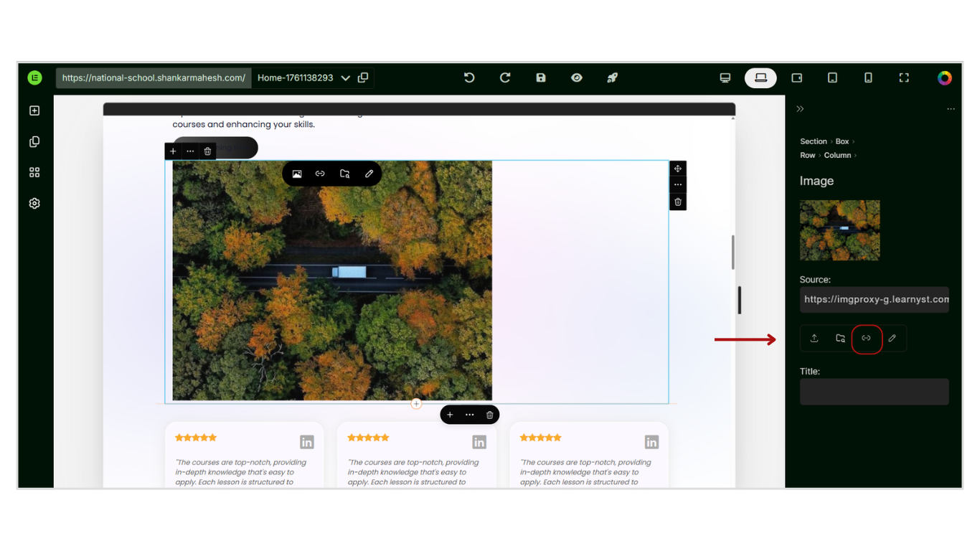The image size is (980, 551).
Task: Click the color wheel icon in the top bar
Action: [944, 78]
